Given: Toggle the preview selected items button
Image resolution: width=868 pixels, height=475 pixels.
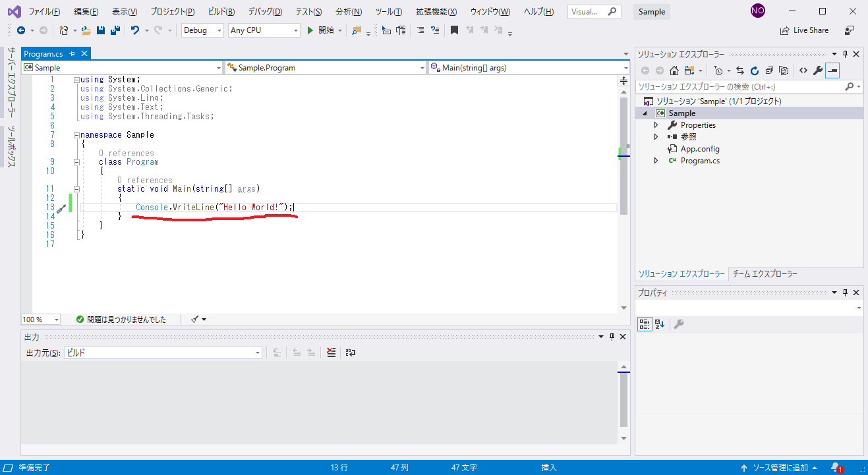Looking at the screenshot, I should point(832,70).
